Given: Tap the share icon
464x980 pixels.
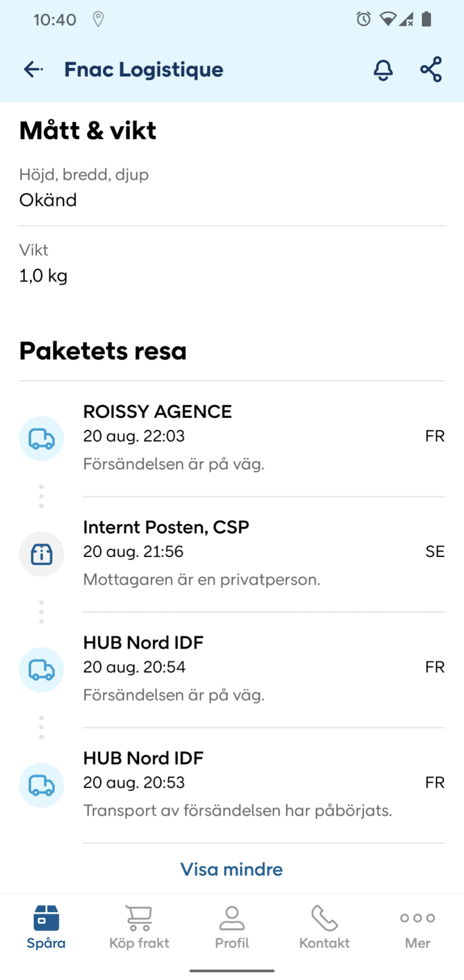Looking at the screenshot, I should tap(431, 69).
